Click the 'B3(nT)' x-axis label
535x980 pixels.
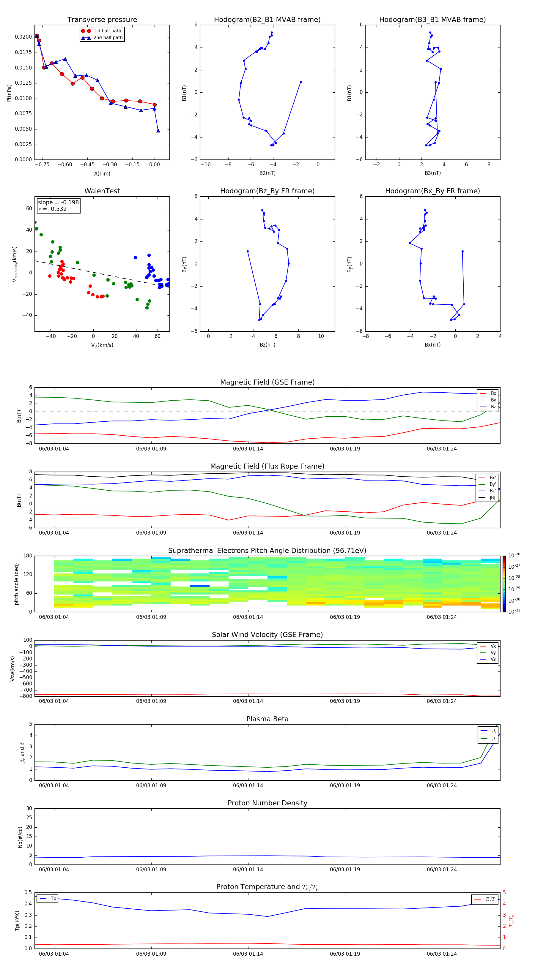pos(432,173)
